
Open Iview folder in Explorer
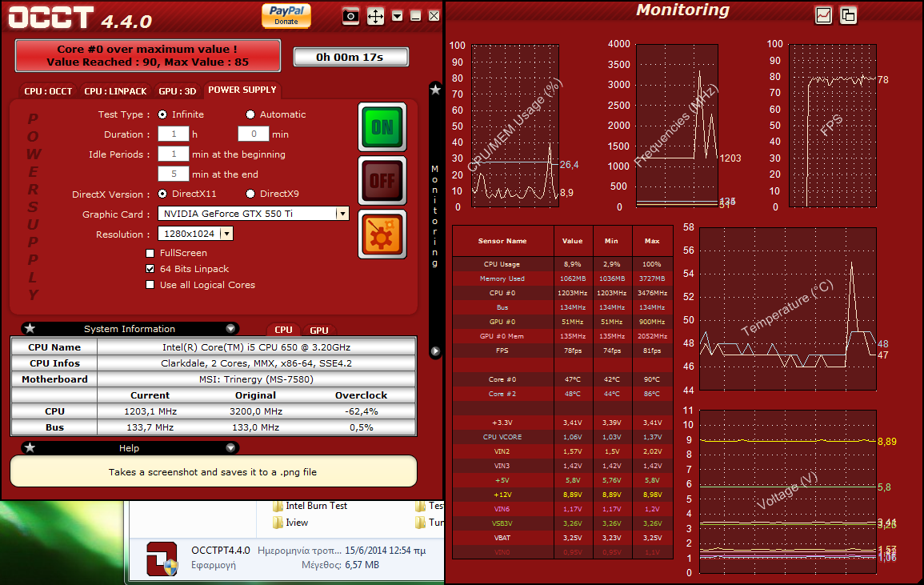[x=290, y=523]
